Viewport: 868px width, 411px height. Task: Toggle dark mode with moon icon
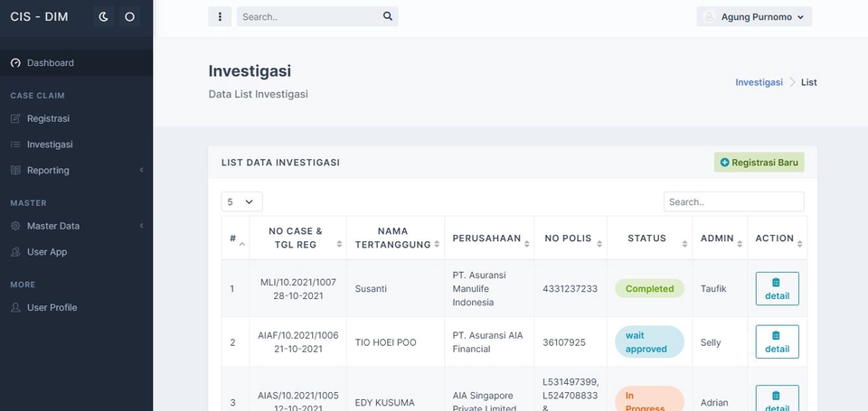pos(103,16)
